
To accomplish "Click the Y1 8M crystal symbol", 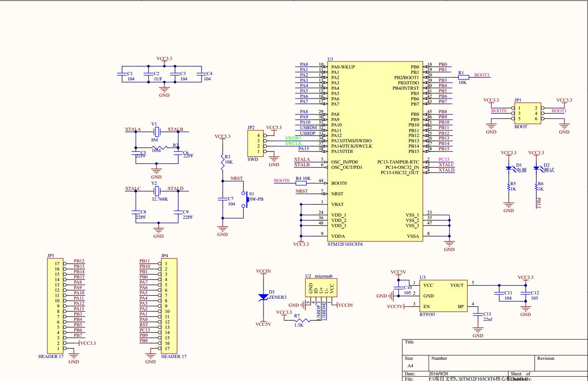I will [x=156, y=131].
